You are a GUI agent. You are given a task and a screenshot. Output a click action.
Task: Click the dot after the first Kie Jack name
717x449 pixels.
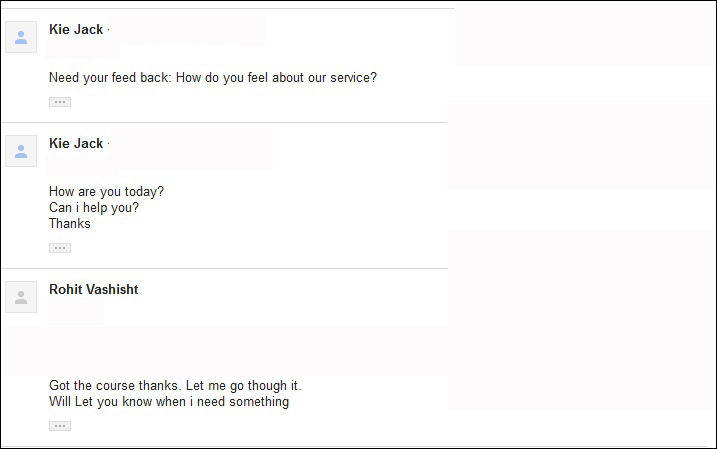(x=108, y=30)
